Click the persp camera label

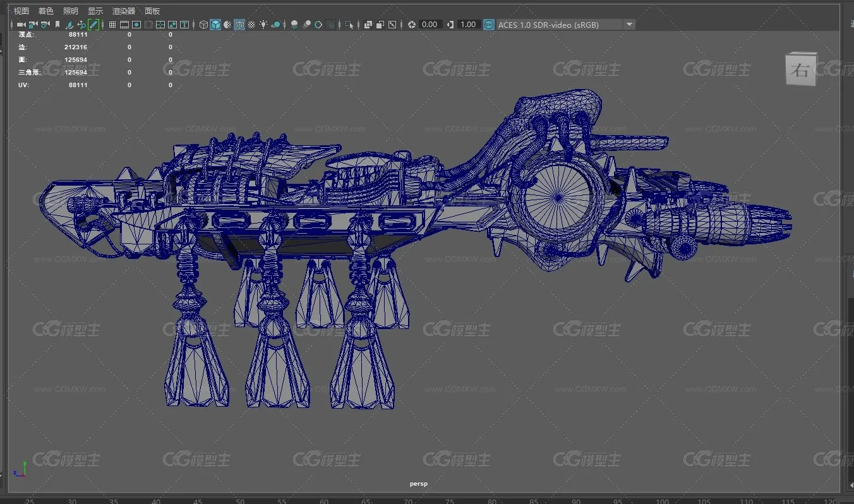coord(419,484)
